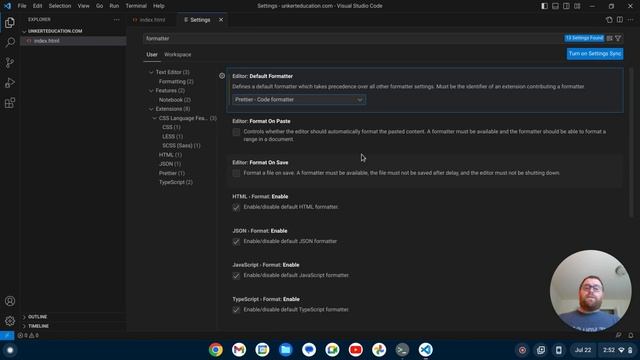Select TypeScript in settings tree
The width and height of the screenshot is (640, 360).
[176, 182]
